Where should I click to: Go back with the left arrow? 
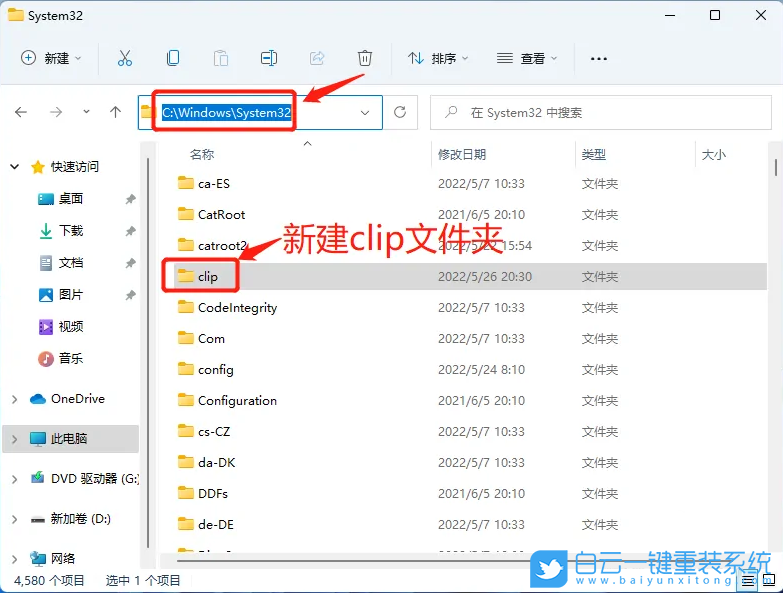coord(21,112)
